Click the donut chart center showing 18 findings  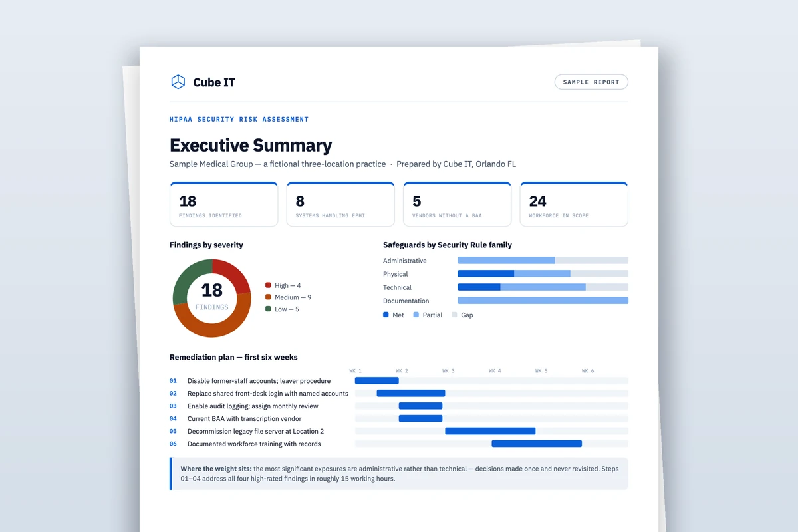(x=211, y=297)
